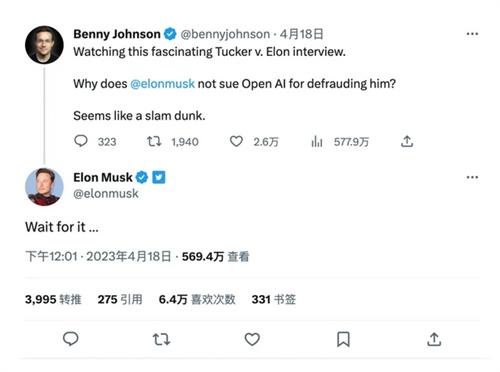Image resolution: width=500 pixels, height=372 pixels.
Task: Open replies on Benny Johnson's tweet
Action: pos(81,141)
